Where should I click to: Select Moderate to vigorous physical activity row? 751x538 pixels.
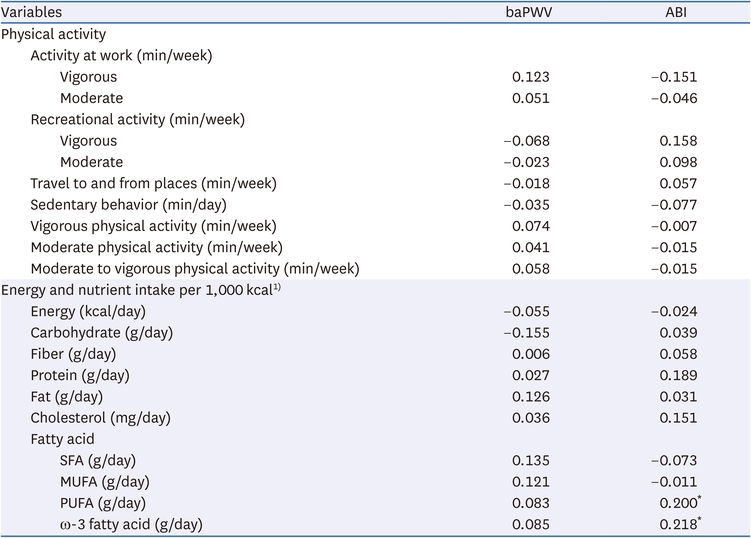[375, 269]
